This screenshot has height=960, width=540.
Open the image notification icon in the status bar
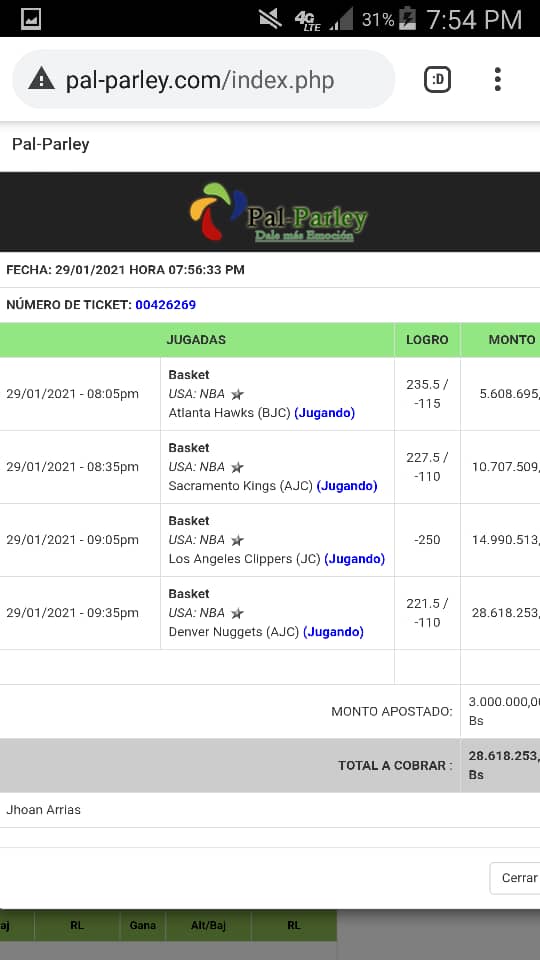coord(31,20)
